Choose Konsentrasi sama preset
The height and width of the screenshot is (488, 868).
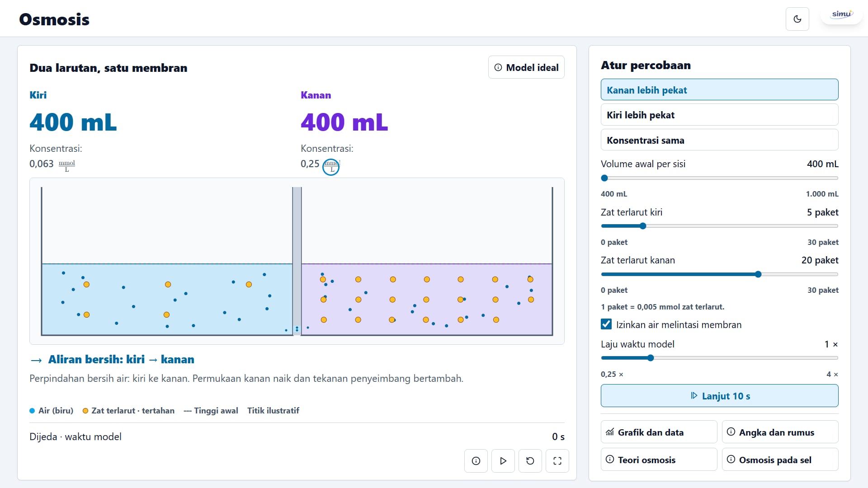tap(719, 140)
